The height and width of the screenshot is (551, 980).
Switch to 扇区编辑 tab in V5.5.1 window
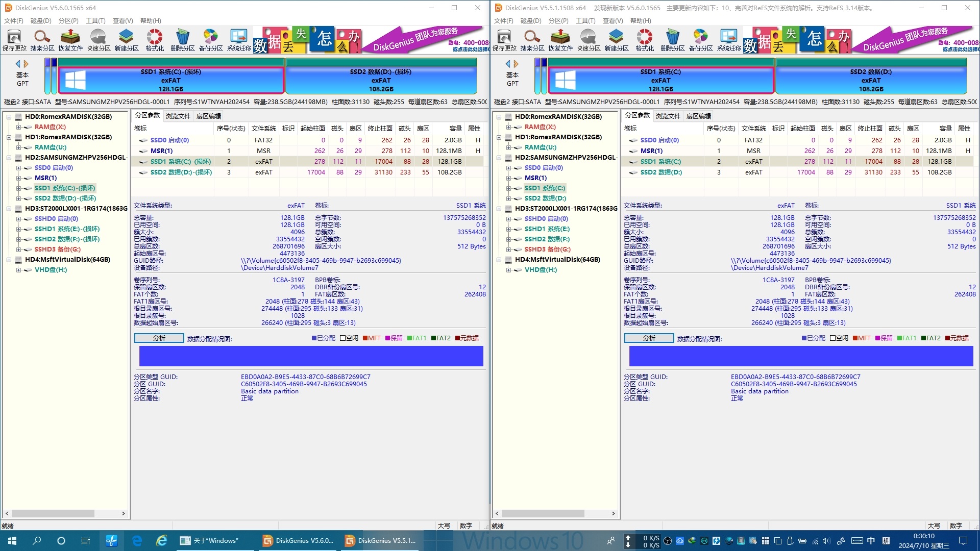[x=698, y=116]
